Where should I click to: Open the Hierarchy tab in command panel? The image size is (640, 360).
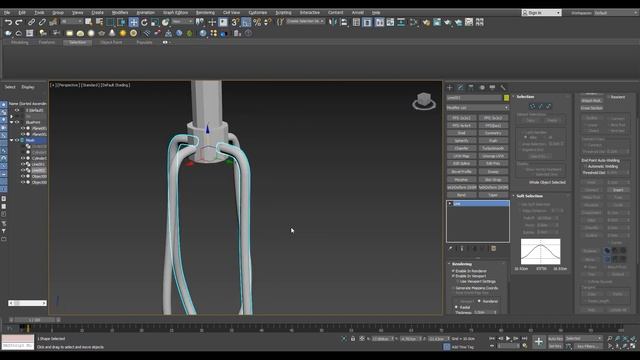(x=471, y=87)
